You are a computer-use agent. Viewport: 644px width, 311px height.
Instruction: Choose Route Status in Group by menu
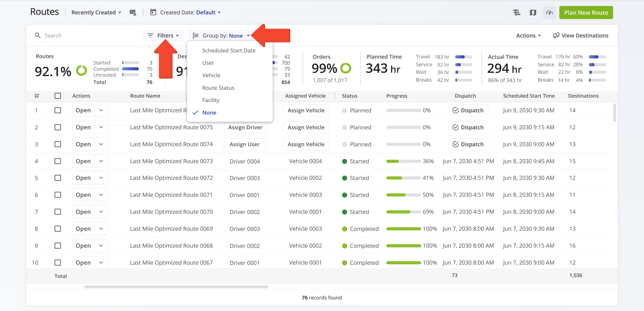pos(218,88)
